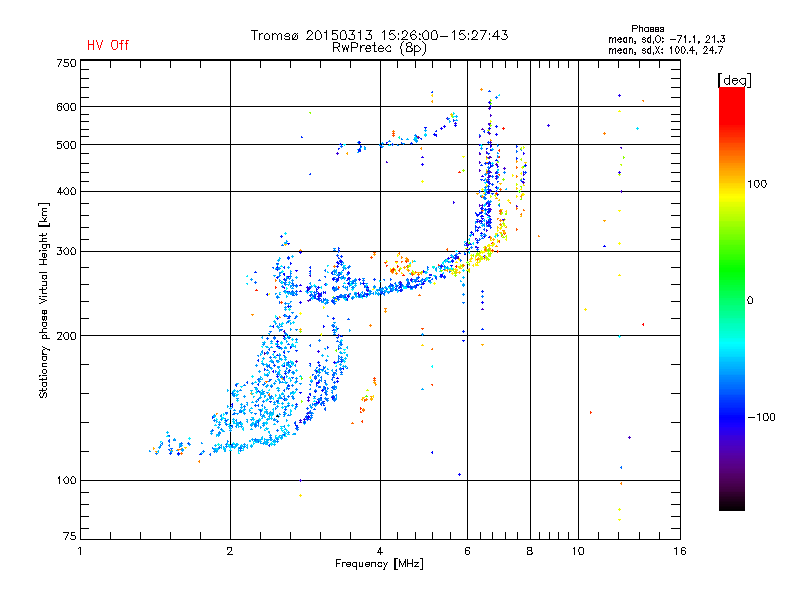The width and height of the screenshot is (800, 600).
Task: Click the y-axis label '200'
Action: tap(66, 336)
